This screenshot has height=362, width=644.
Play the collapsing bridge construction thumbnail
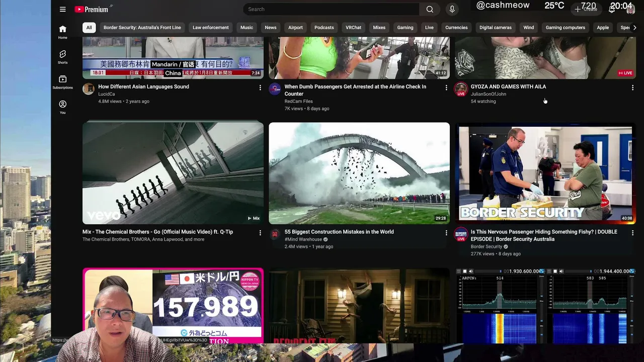tap(359, 173)
